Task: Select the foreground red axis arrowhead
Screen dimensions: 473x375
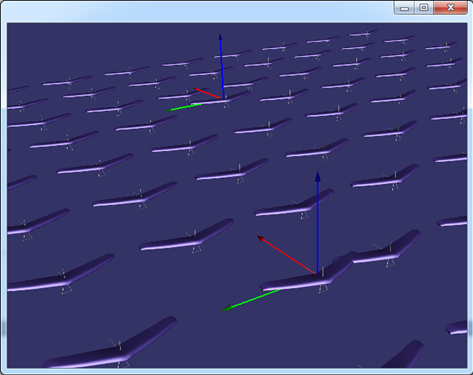Action: [x=261, y=238]
